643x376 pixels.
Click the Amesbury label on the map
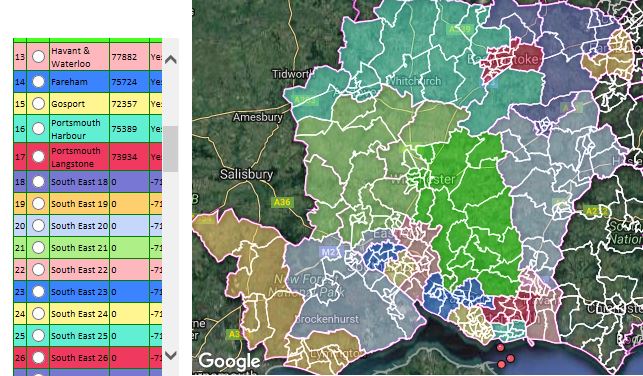[258, 117]
